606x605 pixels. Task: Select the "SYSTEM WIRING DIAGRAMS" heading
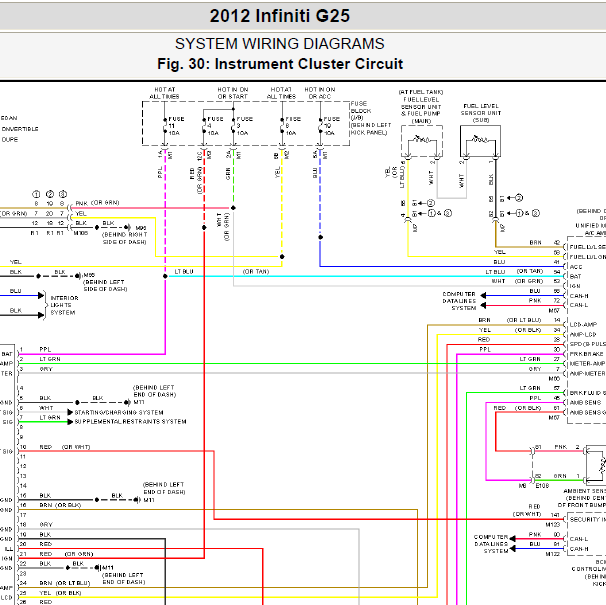click(x=279, y=44)
